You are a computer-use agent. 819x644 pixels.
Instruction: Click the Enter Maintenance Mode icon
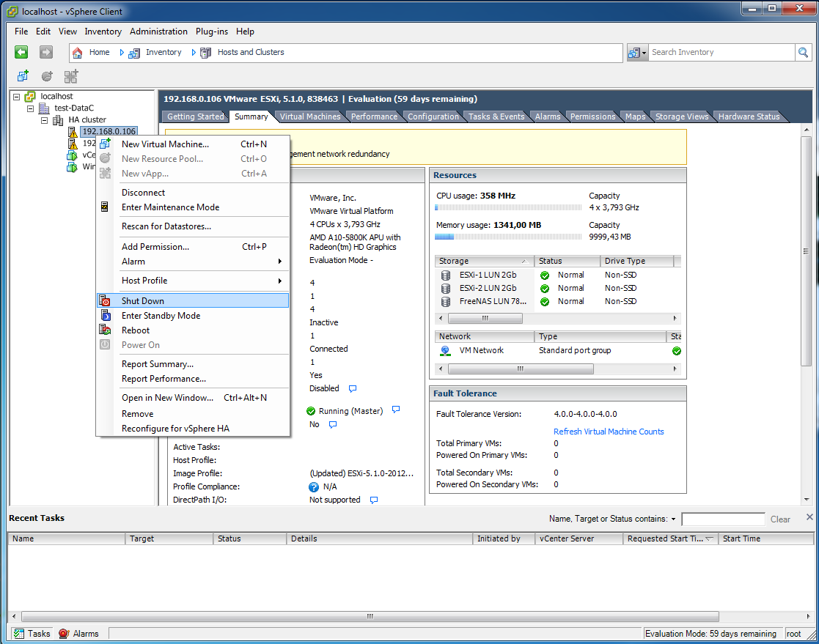click(x=104, y=207)
